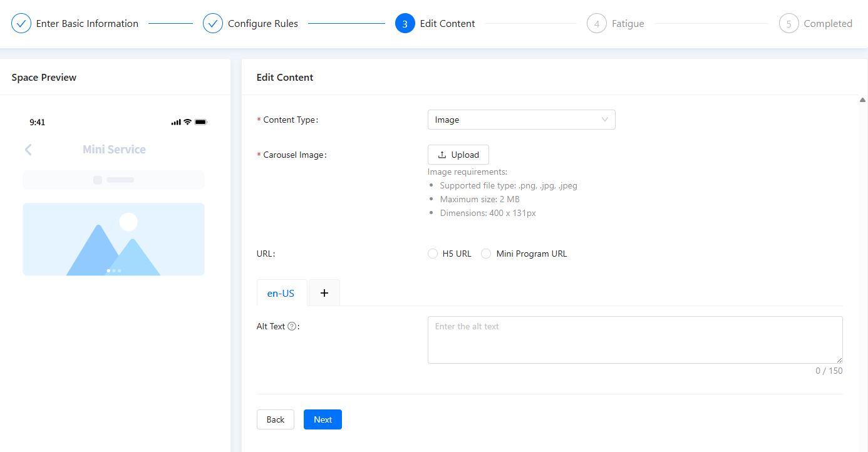Click the Completed step label

tap(828, 24)
